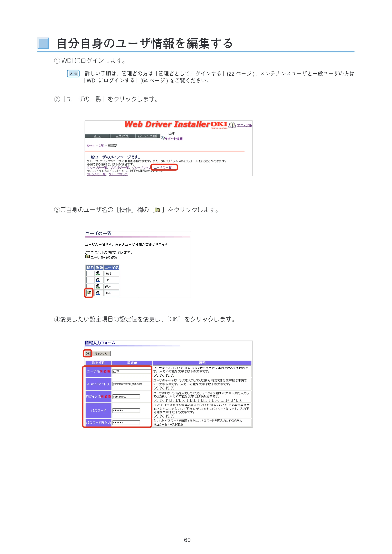Click the e-mailアドレス field with yamamoto@oki_wdi.com

(x=132, y=384)
